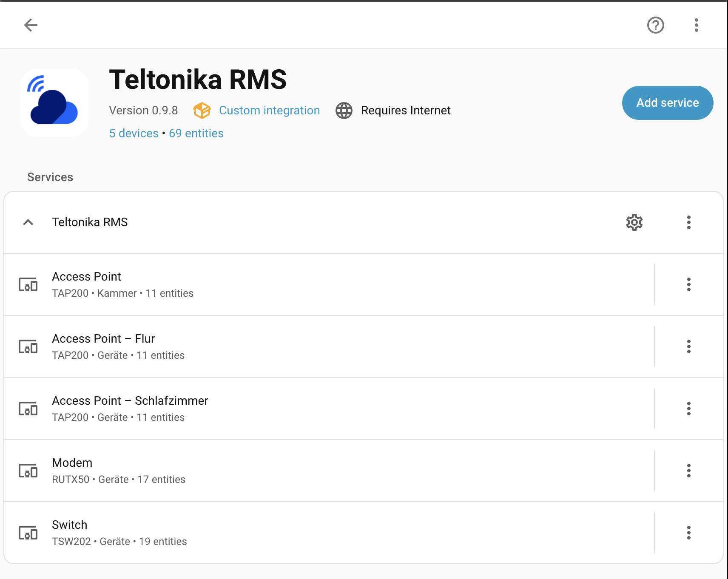Click device icon beside Access Point – Flur
This screenshot has height=579, width=728.
pos(28,346)
